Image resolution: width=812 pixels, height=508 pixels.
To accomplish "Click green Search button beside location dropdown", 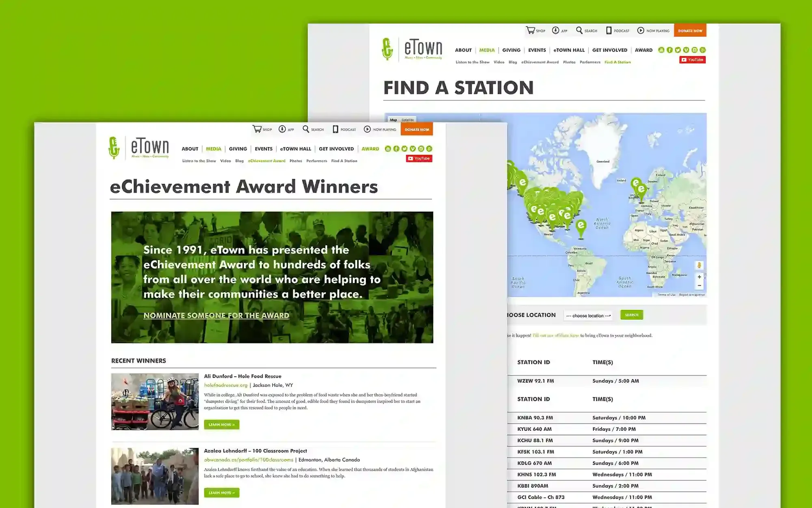I will point(632,315).
